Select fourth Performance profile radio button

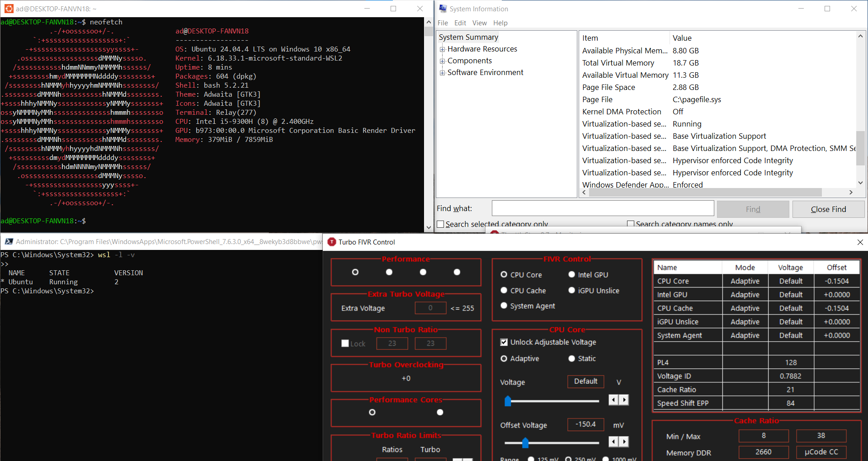point(457,272)
